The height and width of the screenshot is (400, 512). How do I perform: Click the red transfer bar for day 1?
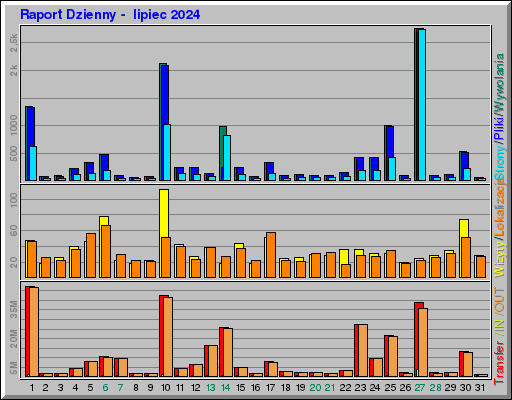(x=28, y=332)
